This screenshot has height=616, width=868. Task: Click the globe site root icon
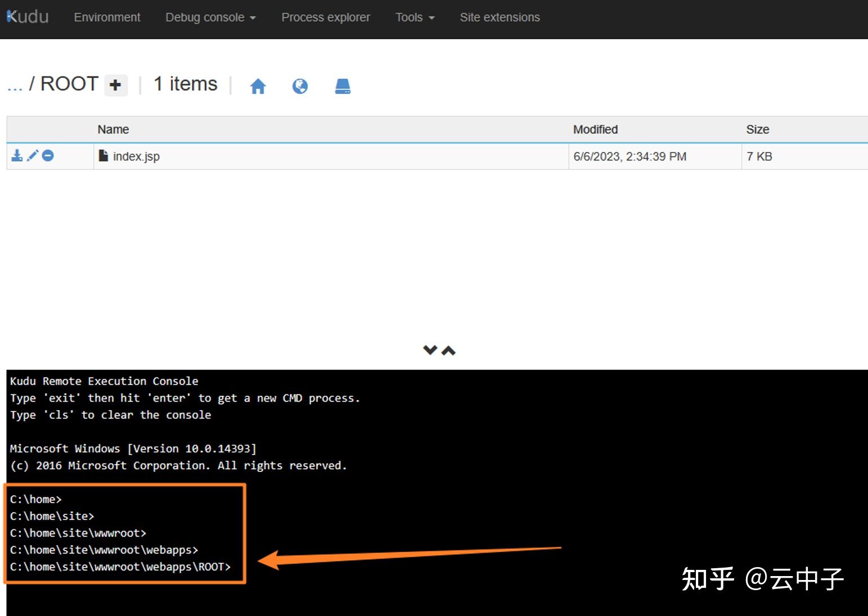[300, 86]
